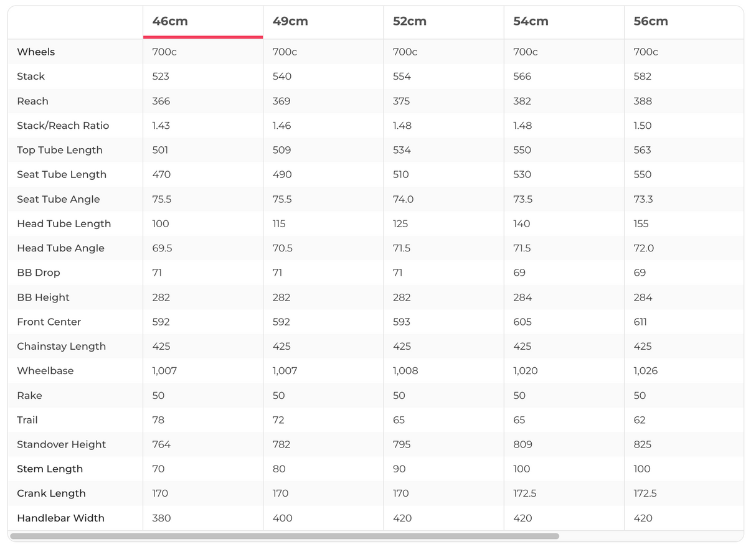Pick the 56cm size column header

click(x=651, y=21)
